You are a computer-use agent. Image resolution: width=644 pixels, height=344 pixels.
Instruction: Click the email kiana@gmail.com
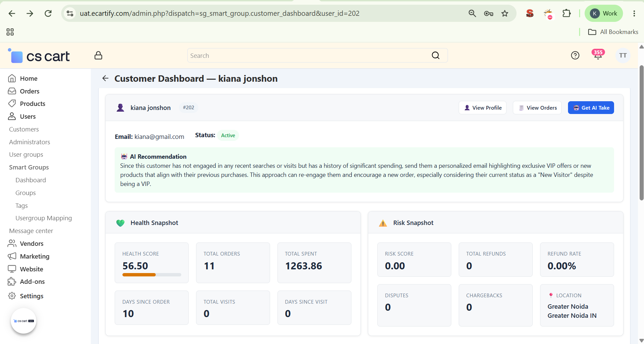tap(159, 137)
